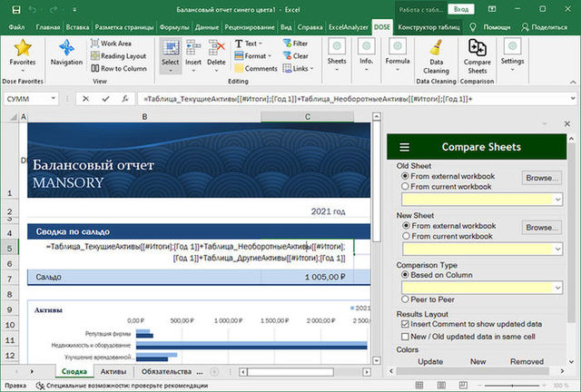Open the Активы sheet tab
The width and height of the screenshot is (581, 392).
tap(113, 371)
